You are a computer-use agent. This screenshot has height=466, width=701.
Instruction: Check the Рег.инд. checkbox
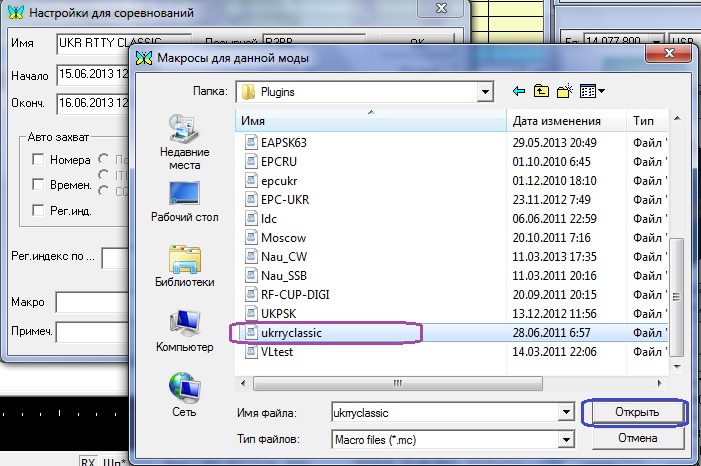coord(39,210)
